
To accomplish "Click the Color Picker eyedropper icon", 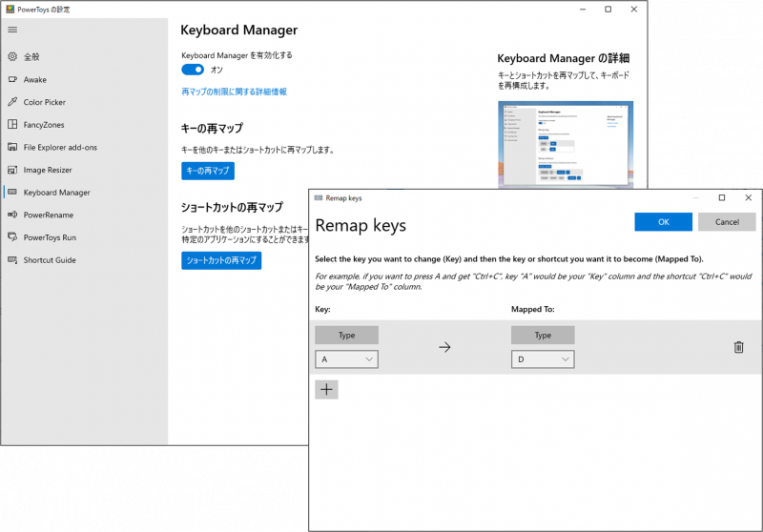I will tap(12, 102).
